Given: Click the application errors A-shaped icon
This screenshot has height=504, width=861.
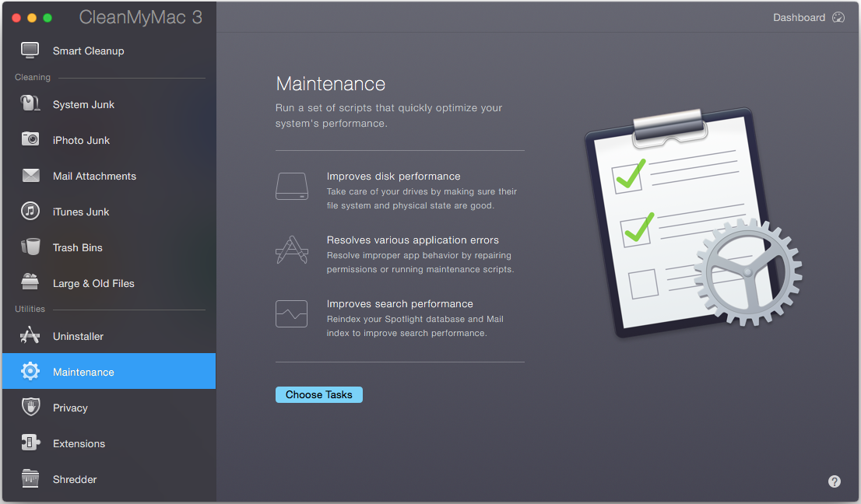Looking at the screenshot, I should point(292,250).
